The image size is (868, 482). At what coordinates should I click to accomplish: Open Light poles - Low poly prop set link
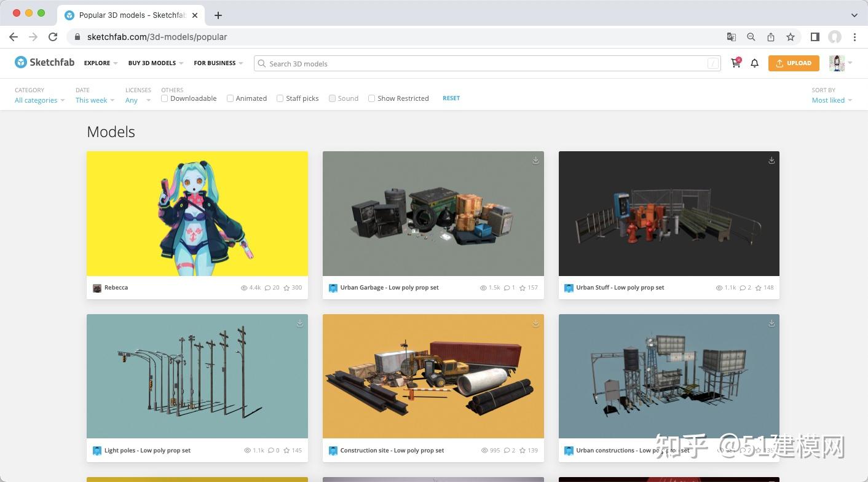148,451
